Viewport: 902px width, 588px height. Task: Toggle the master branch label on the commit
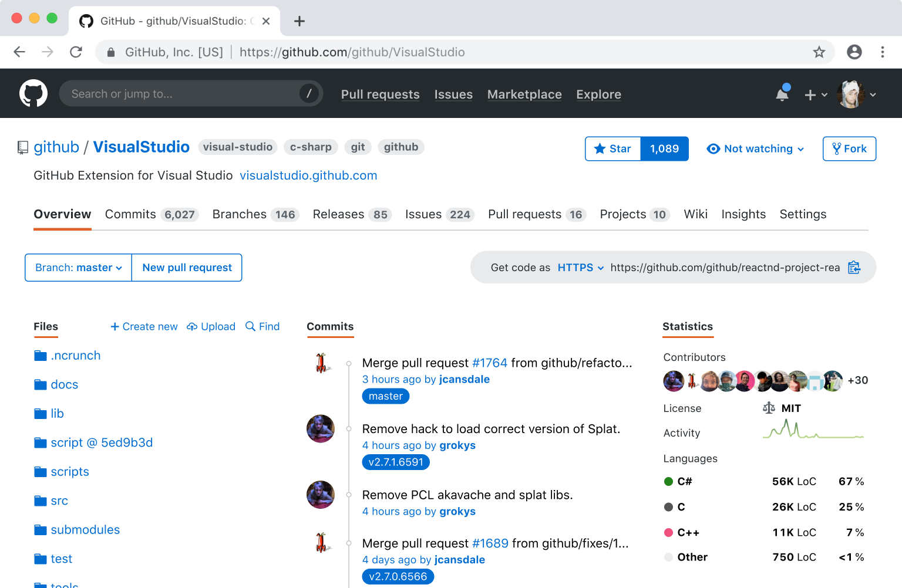pos(385,396)
